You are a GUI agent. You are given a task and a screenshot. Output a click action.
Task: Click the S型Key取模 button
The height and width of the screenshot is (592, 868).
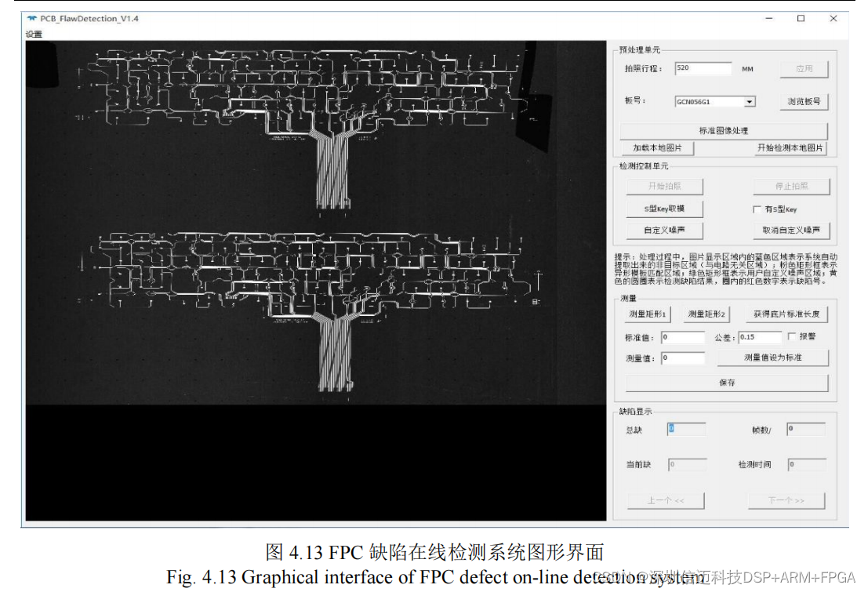coord(664,209)
